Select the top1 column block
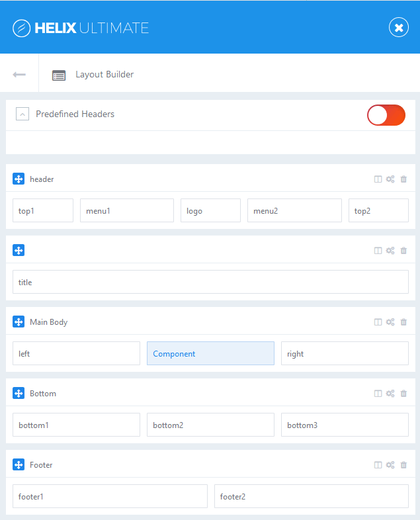420x520 pixels. (x=43, y=210)
